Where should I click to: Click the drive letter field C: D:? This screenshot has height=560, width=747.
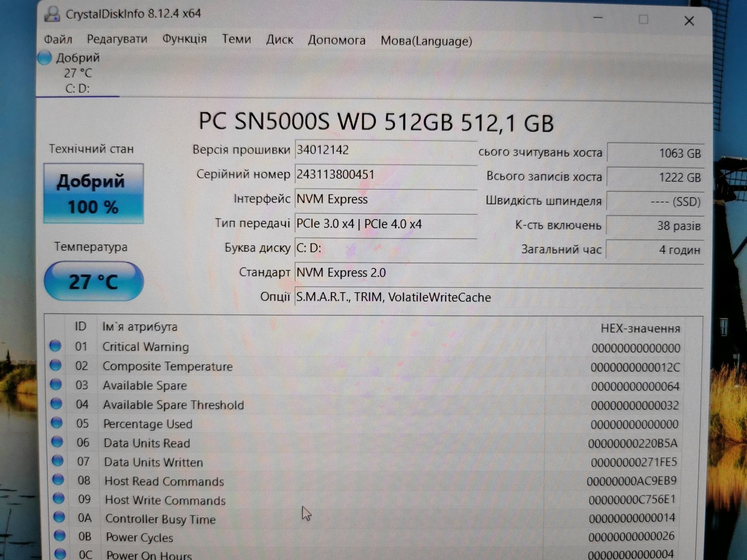(x=386, y=248)
